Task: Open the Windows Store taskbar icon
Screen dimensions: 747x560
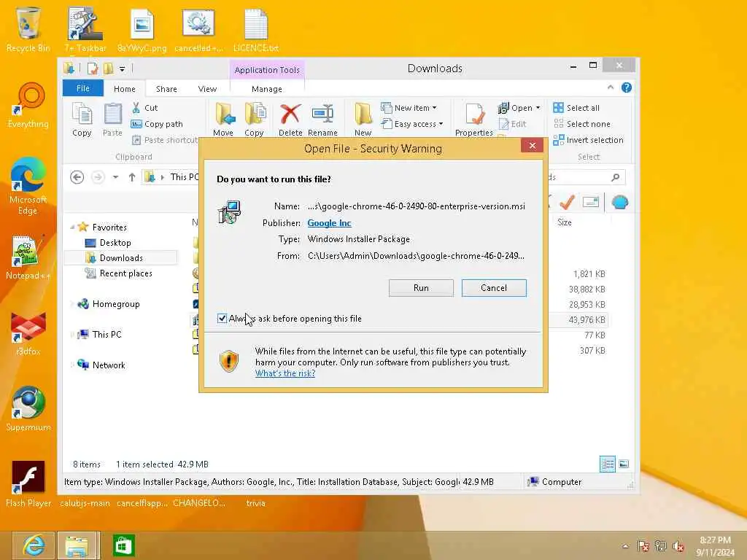Action: point(123,545)
